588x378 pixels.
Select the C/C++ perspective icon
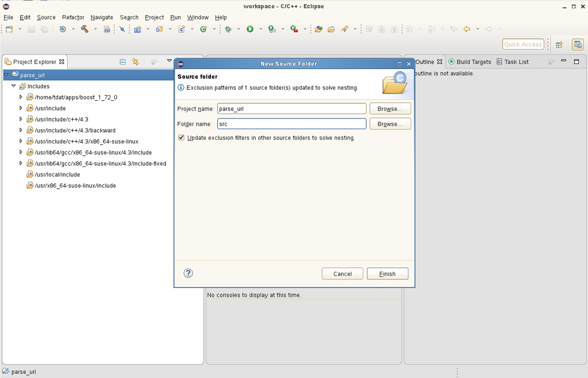[578, 44]
